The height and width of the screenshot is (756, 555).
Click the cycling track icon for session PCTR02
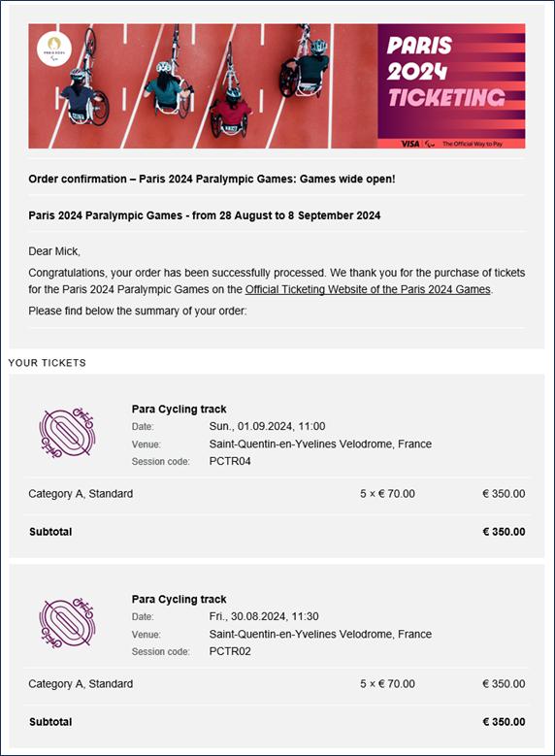[x=67, y=622]
